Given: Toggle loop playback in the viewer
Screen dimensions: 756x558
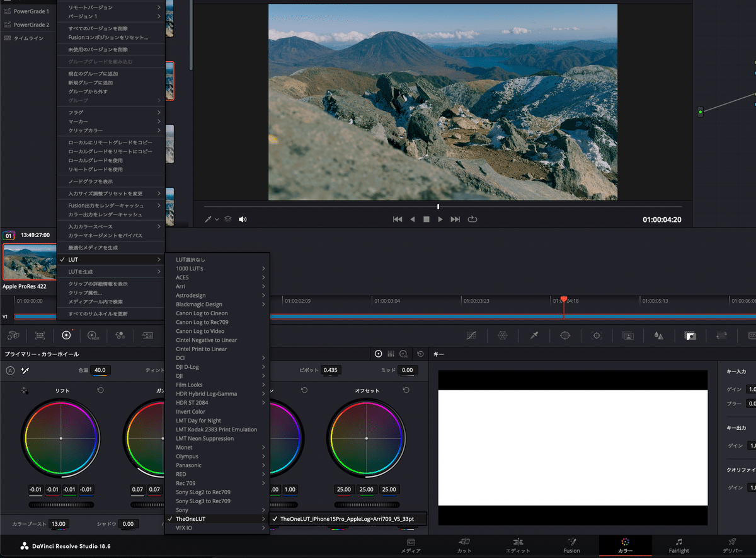Looking at the screenshot, I should click(x=472, y=219).
